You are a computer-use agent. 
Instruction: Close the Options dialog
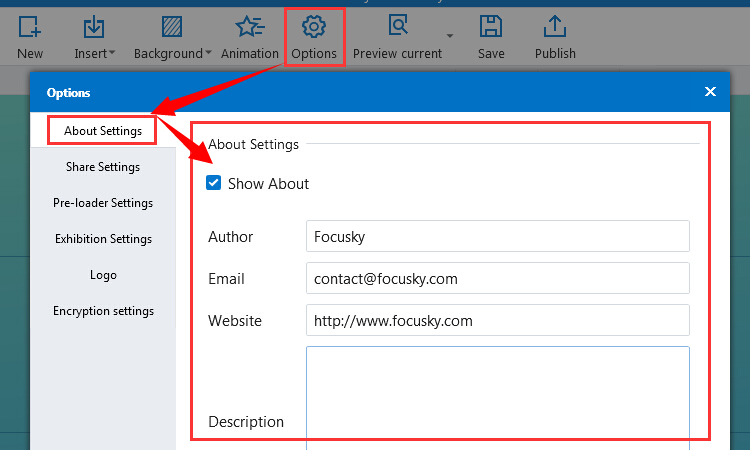(x=710, y=91)
